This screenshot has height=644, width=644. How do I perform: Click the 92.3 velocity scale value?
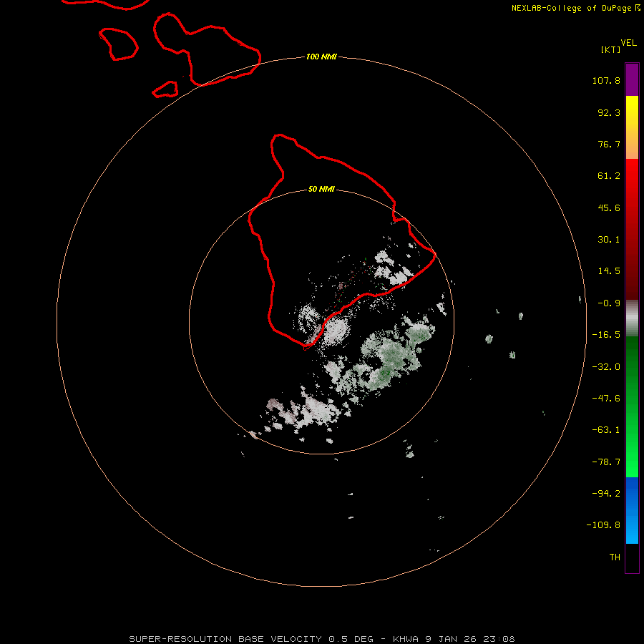pyautogui.click(x=609, y=113)
